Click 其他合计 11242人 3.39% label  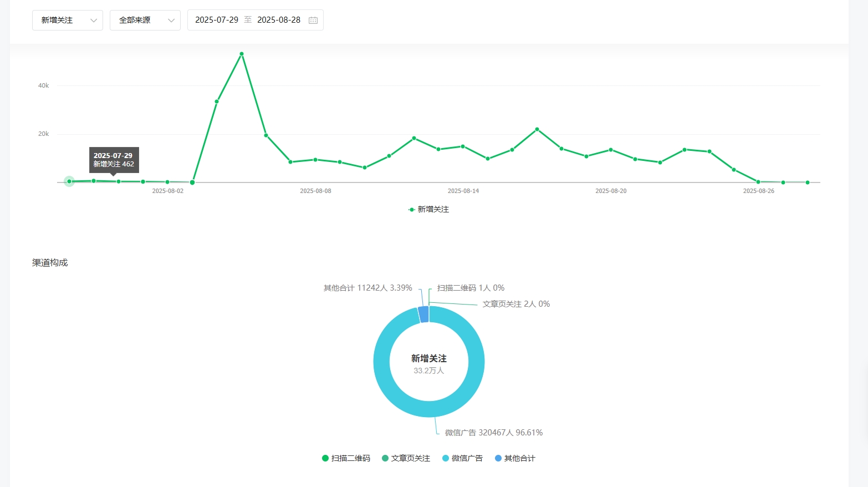coord(368,288)
